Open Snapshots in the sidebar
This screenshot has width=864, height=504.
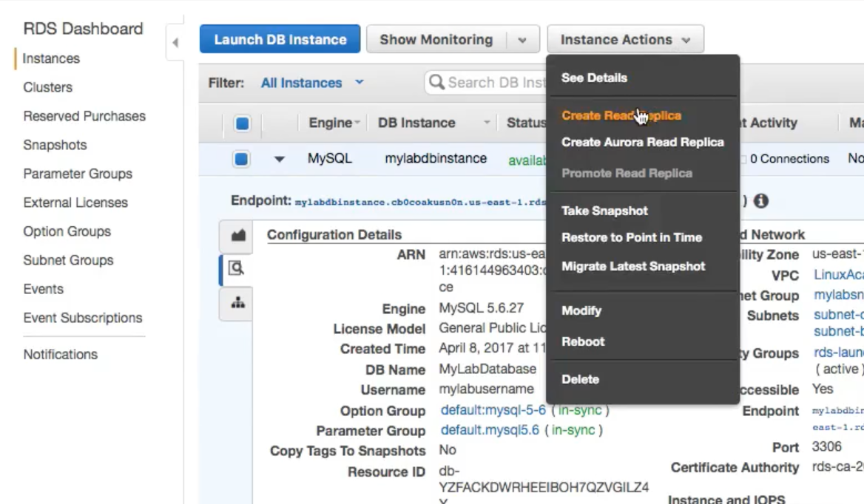55,145
